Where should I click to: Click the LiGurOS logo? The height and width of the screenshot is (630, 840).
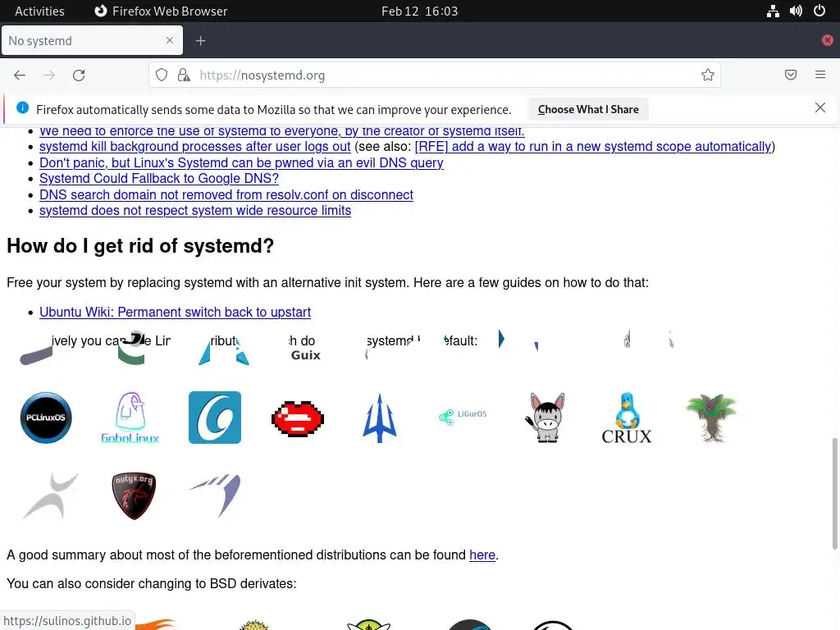(463, 416)
